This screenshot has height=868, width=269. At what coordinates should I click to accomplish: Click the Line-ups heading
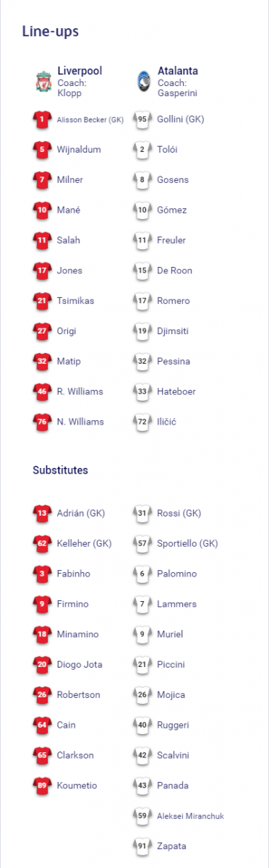point(51,31)
